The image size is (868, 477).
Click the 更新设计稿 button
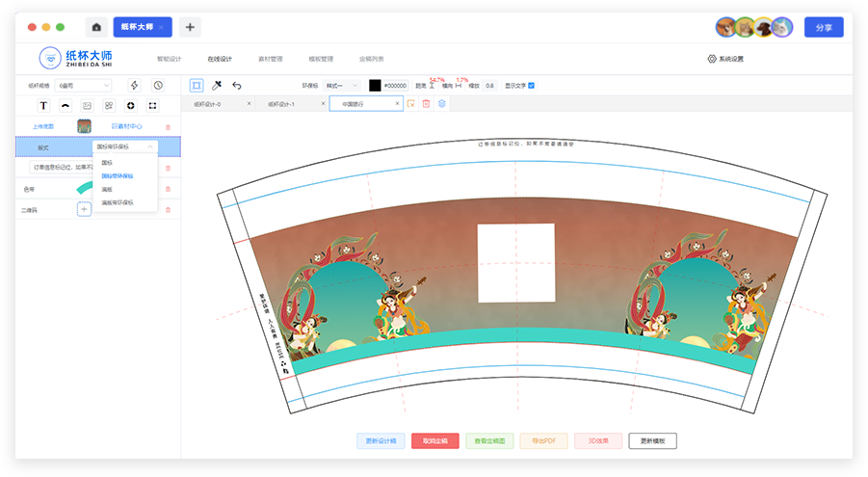[381, 441]
